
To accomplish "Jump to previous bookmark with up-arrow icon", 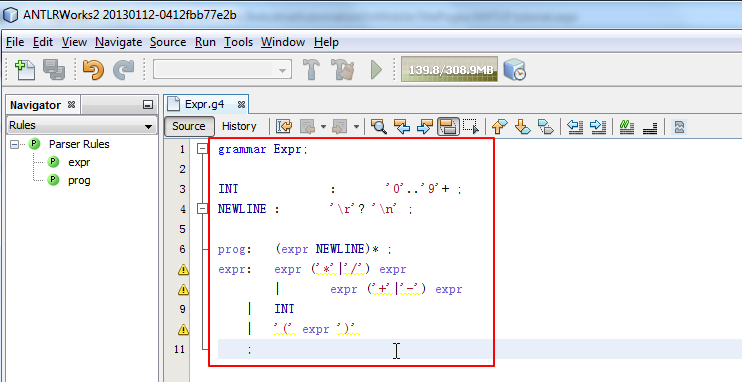I will point(500,126).
